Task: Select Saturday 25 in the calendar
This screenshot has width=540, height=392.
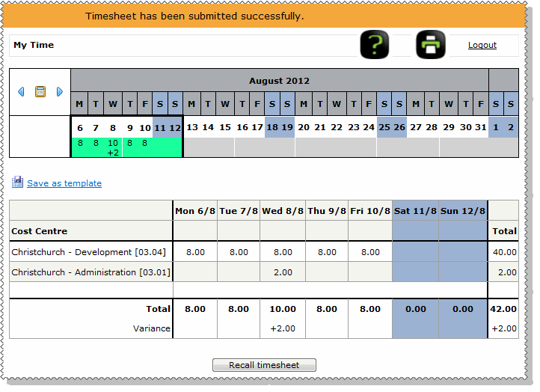Action: click(x=384, y=127)
